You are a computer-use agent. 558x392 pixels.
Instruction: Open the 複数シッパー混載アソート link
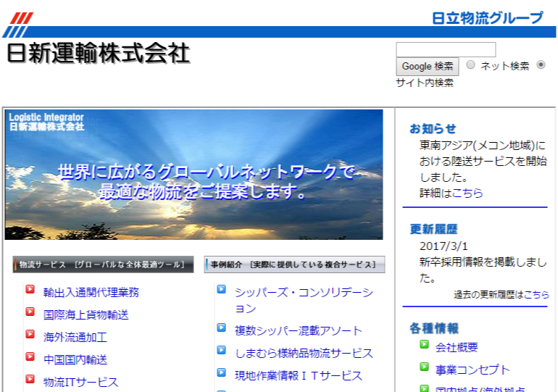point(299,330)
